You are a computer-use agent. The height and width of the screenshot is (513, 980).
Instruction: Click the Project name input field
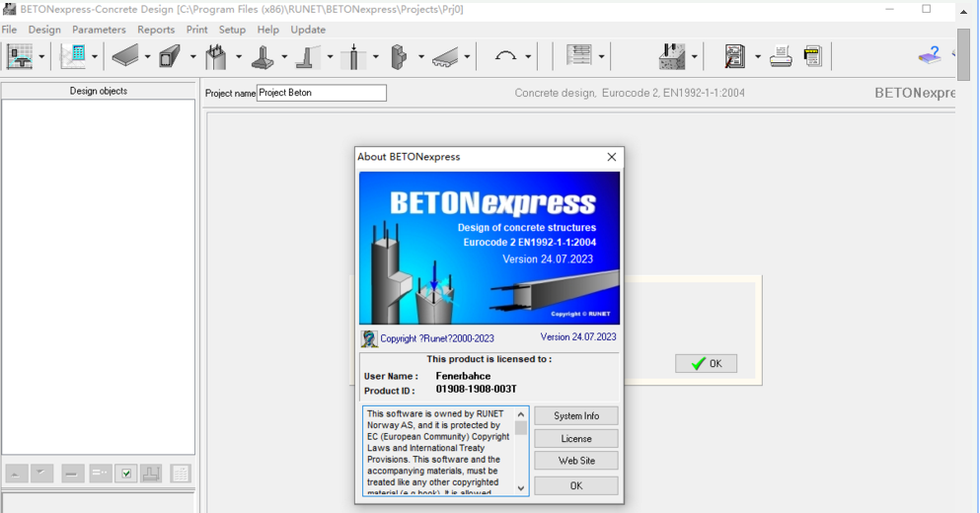(322, 93)
